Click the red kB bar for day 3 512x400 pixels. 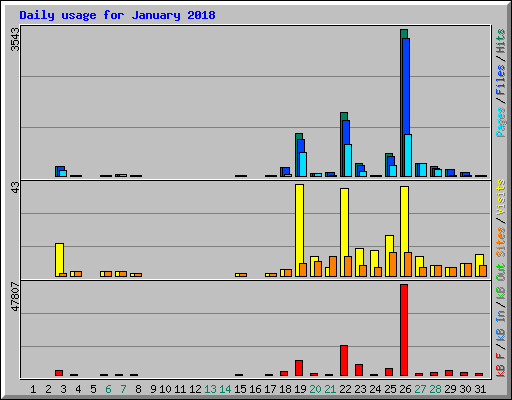[x=59, y=373]
